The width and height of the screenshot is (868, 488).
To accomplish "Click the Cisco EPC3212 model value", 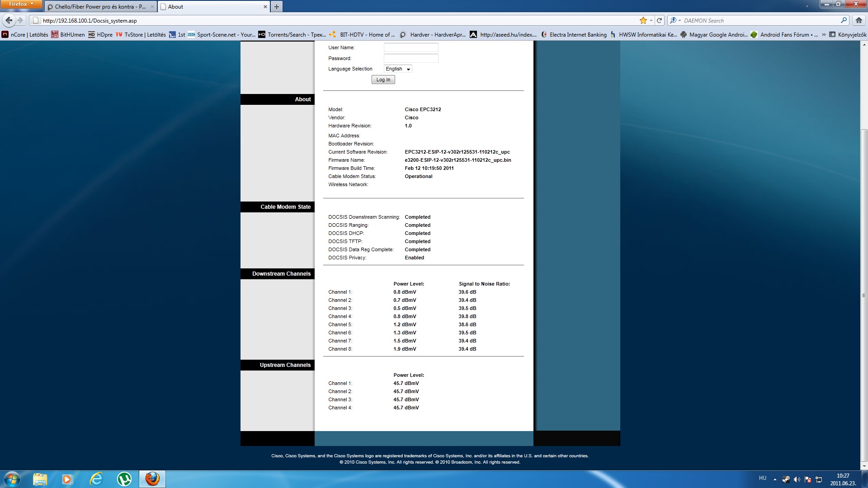I will point(423,109).
